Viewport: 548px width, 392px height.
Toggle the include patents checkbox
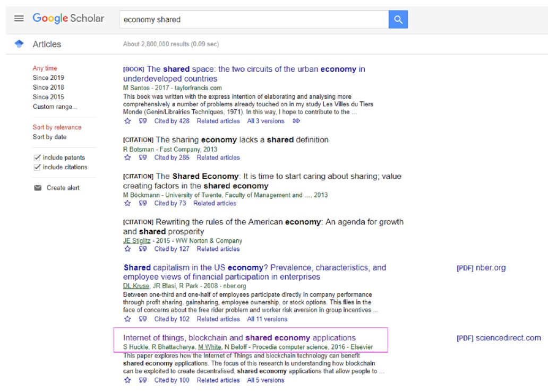point(37,158)
